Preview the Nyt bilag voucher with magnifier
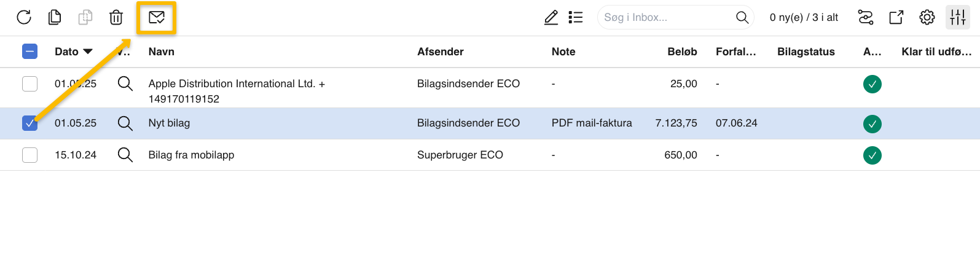Screen dimensions: 980x277 [x=125, y=123]
